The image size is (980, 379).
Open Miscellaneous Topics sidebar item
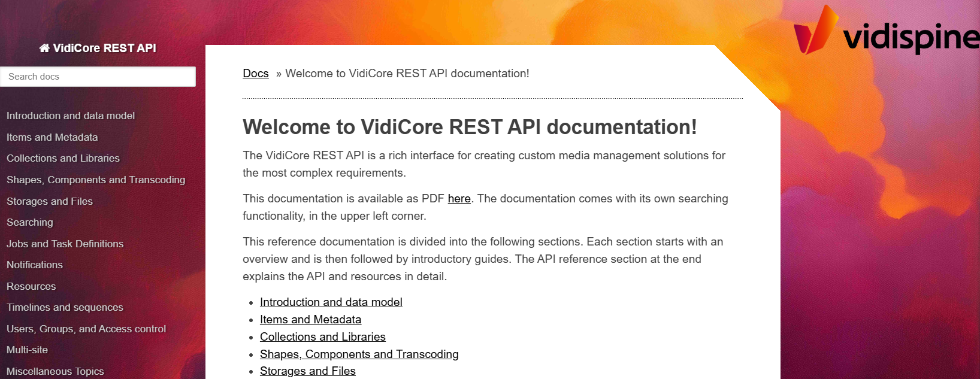tap(55, 371)
